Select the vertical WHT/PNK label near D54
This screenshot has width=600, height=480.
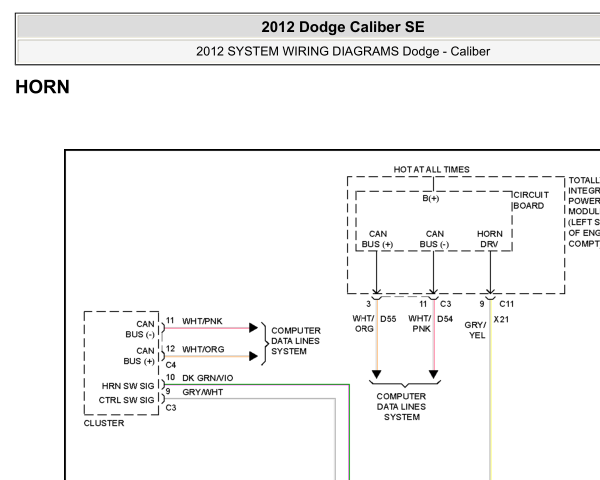(x=420, y=323)
